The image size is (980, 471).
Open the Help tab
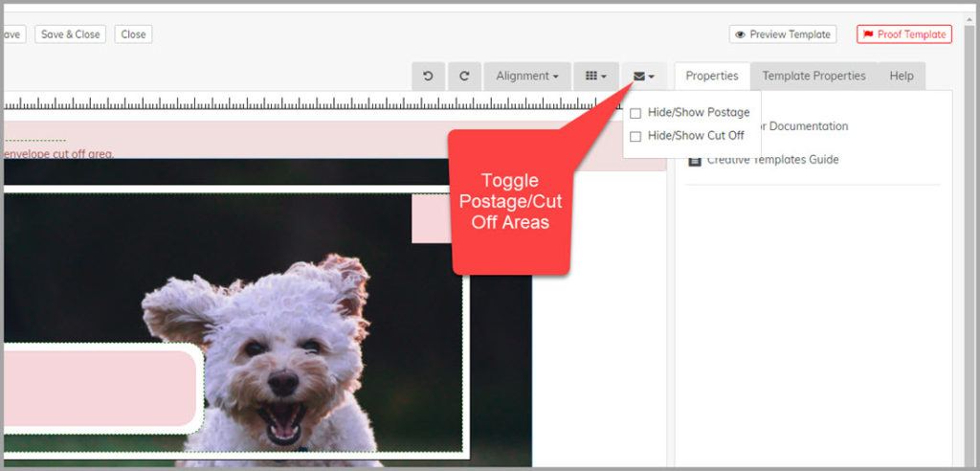pos(902,76)
